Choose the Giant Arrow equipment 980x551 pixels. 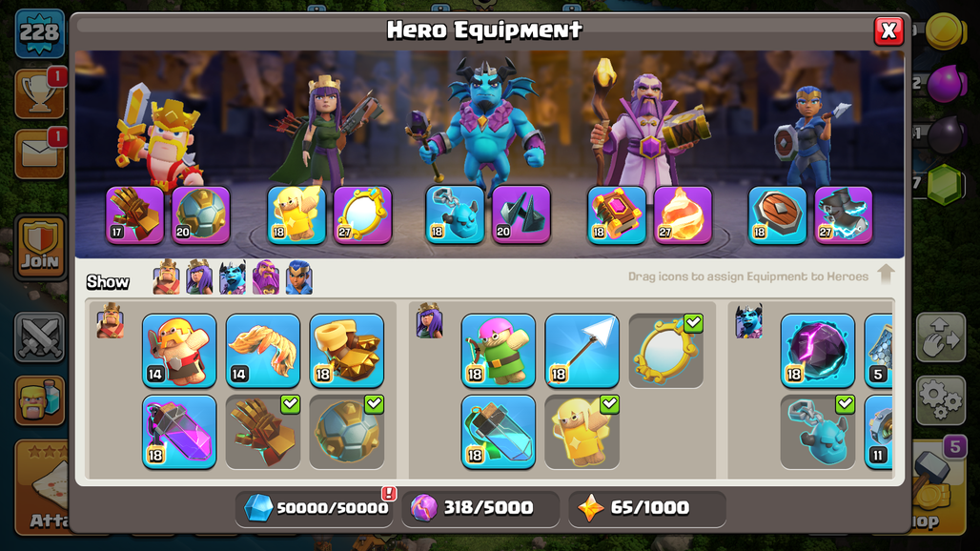tap(582, 351)
